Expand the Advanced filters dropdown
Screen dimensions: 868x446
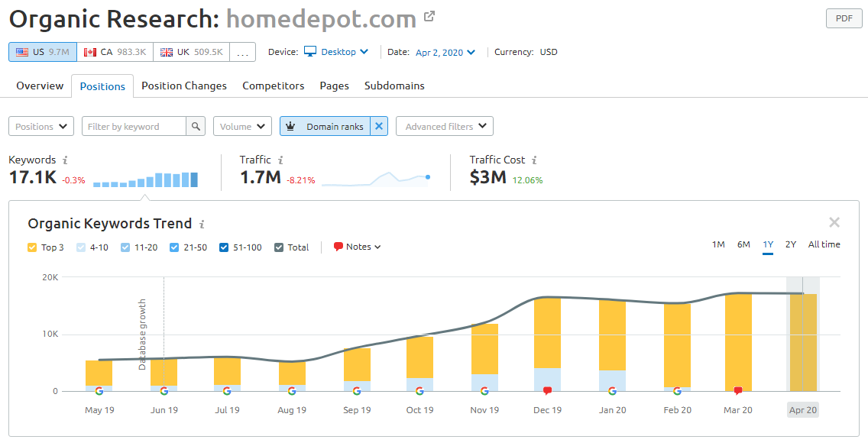click(x=444, y=125)
